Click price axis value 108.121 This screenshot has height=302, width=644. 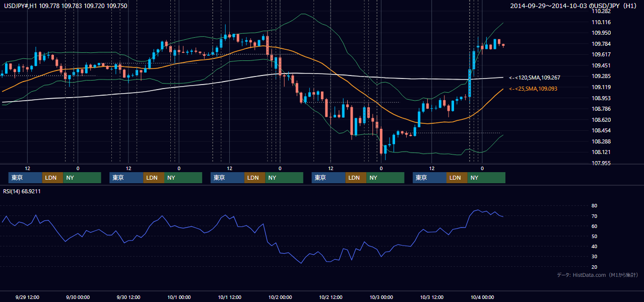602,152
